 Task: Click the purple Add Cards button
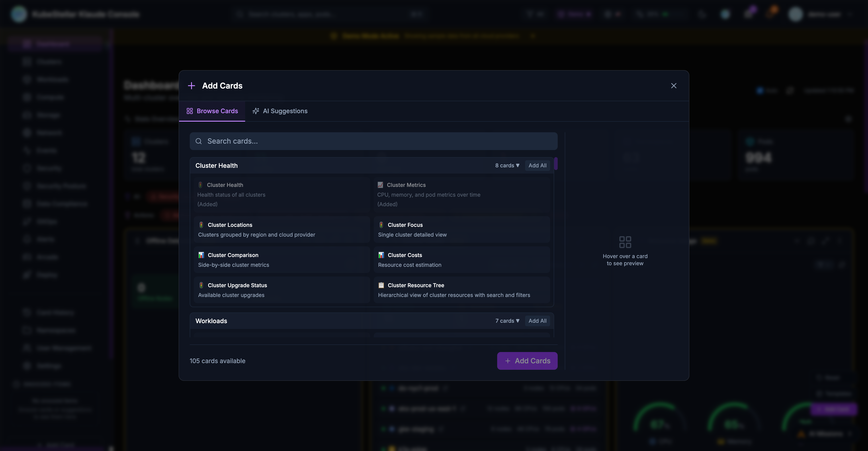coord(527,361)
